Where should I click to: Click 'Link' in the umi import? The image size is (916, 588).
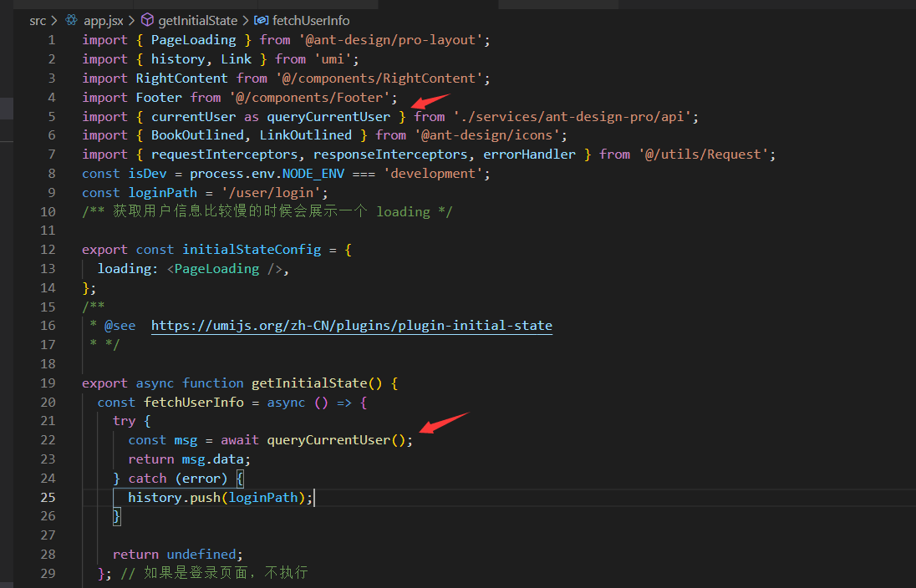tap(236, 59)
